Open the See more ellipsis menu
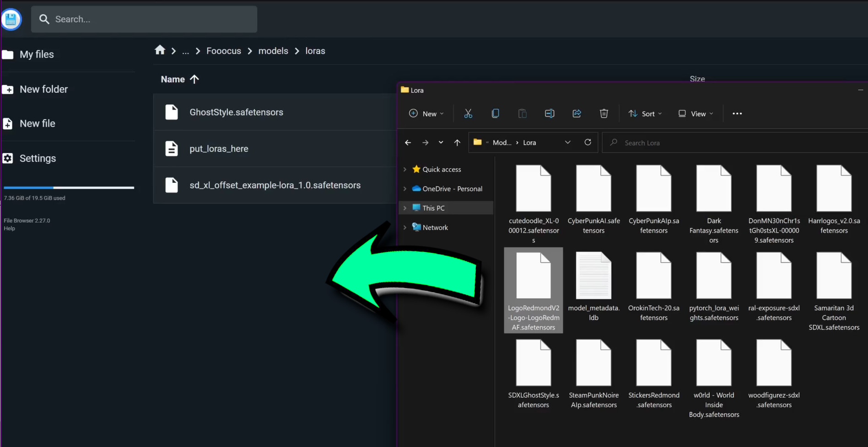The height and width of the screenshot is (447, 868). (737, 113)
